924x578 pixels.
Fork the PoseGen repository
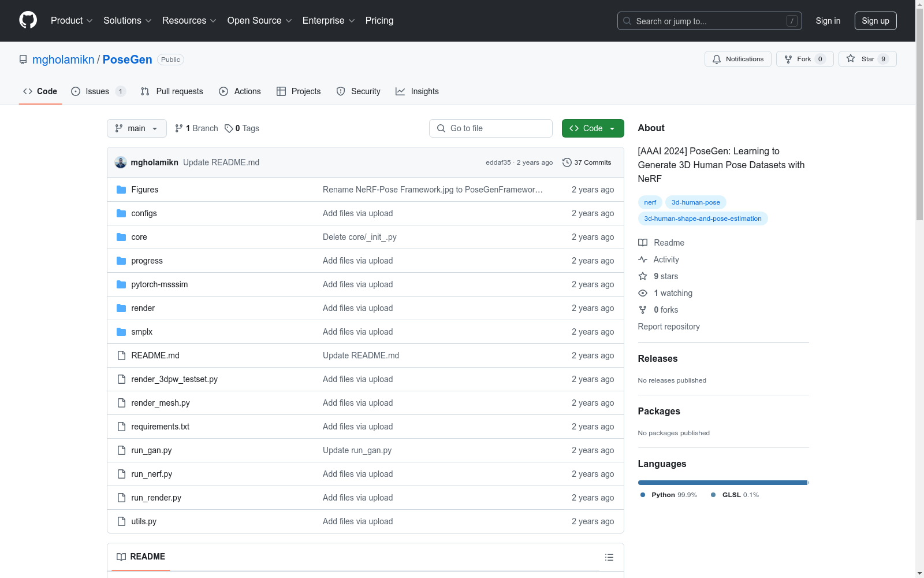(x=805, y=59)
